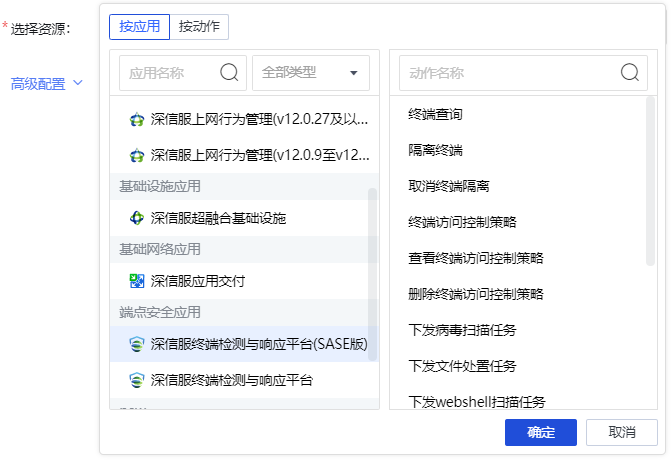Click the 深信服应用交付 app icon
The width and height of the screenshot is (671, 461).
pos(137,281)
